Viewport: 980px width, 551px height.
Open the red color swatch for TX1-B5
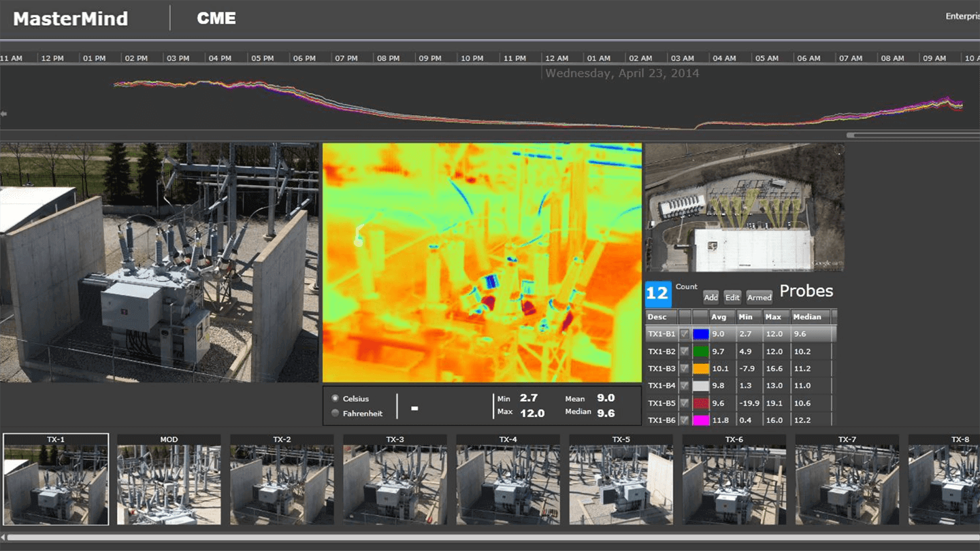point(700,403)
